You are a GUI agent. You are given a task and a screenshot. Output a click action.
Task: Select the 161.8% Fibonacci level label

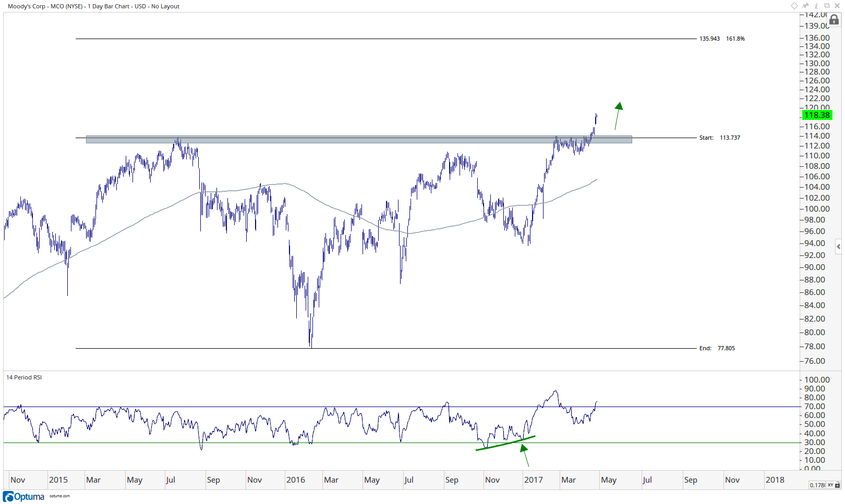point(735,39)
